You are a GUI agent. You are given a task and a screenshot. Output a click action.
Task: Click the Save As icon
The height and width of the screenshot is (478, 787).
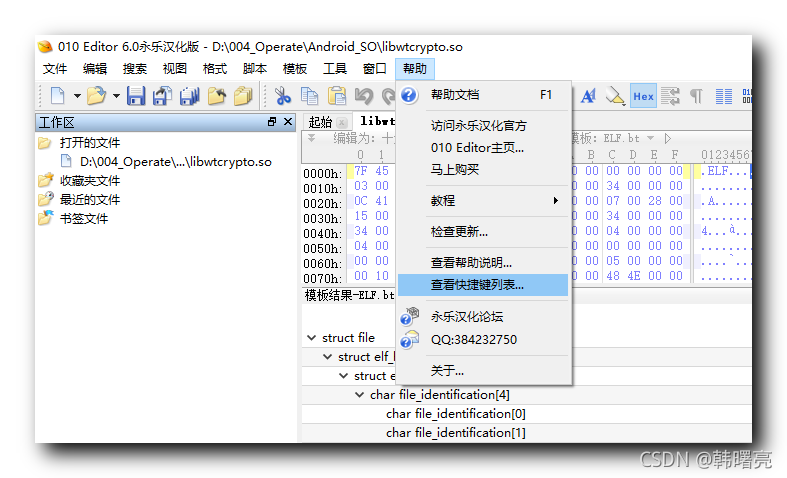coord(163,95)
